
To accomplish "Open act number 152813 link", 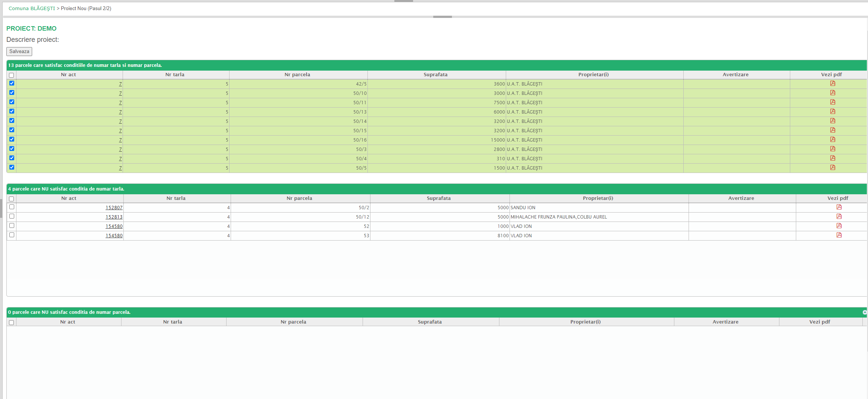I will 114,217.
